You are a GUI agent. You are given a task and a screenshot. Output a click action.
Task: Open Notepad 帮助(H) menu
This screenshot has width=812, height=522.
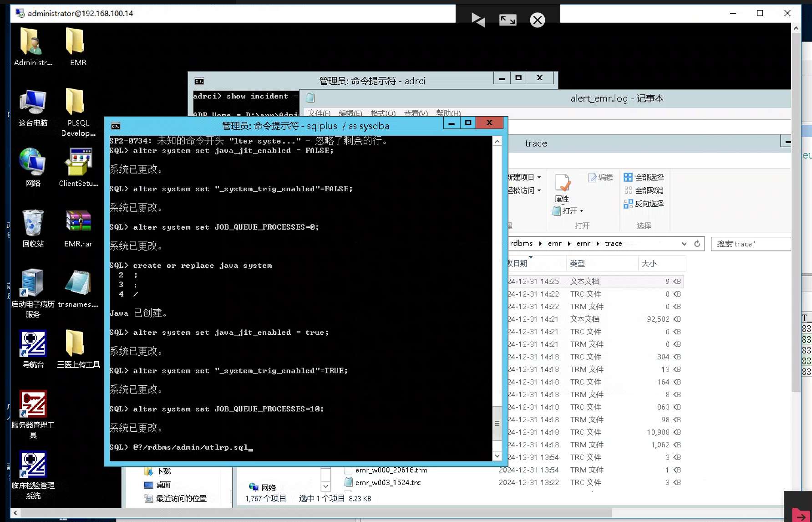click(448, 113)
